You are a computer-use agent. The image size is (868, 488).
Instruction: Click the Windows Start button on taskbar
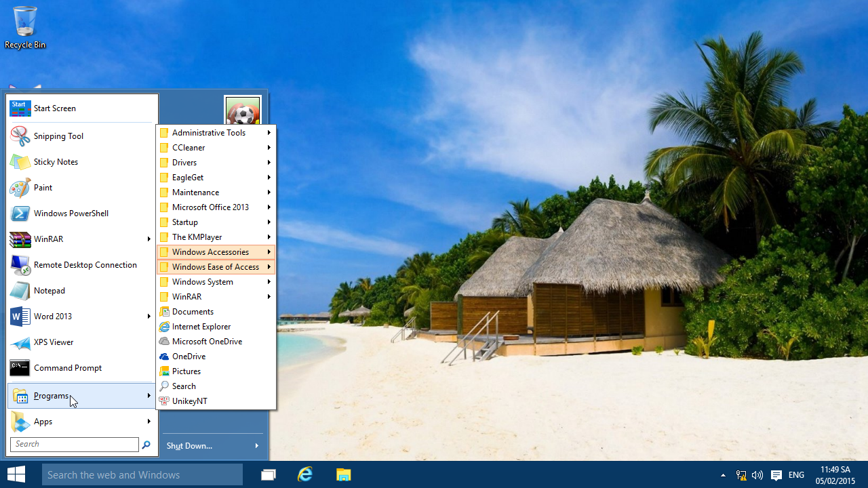pyautogui.click(x=16, y=474)
